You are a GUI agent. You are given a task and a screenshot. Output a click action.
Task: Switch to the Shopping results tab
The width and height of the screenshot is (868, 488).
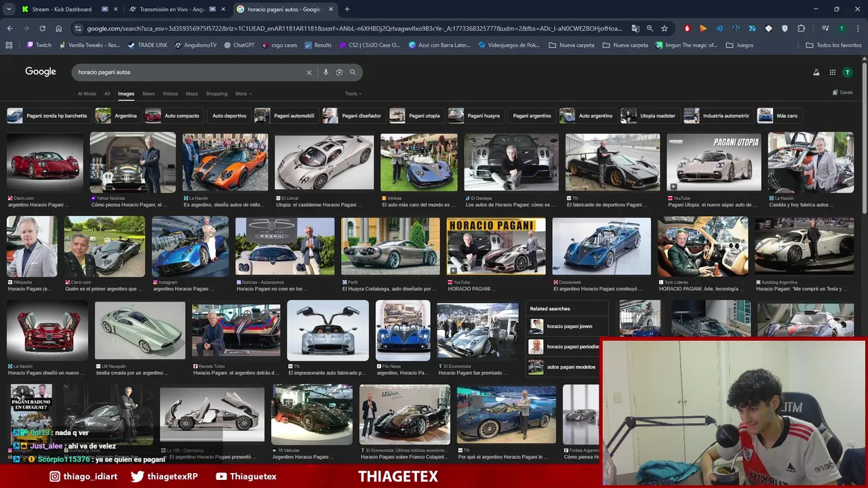click(216, 94)
